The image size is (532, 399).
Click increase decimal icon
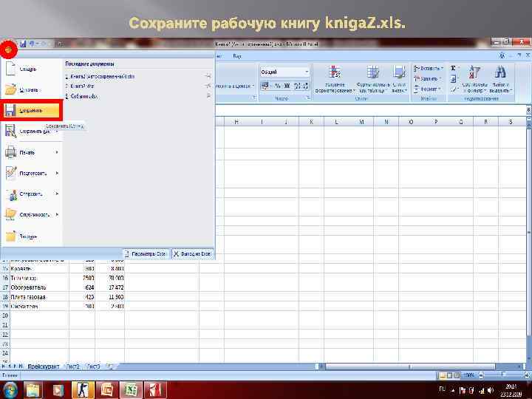(x=297, y=86)
